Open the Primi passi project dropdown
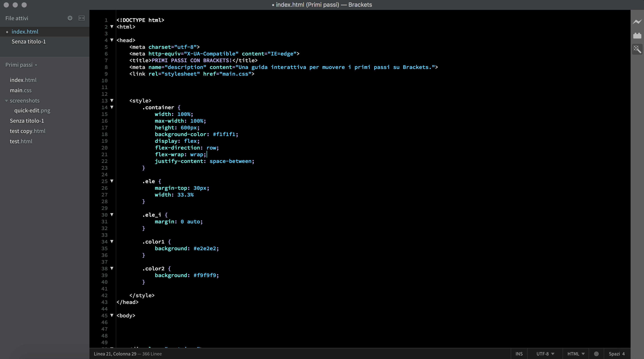Image resolution: width=644 pixels, height=359 pixels. (21, 65)
